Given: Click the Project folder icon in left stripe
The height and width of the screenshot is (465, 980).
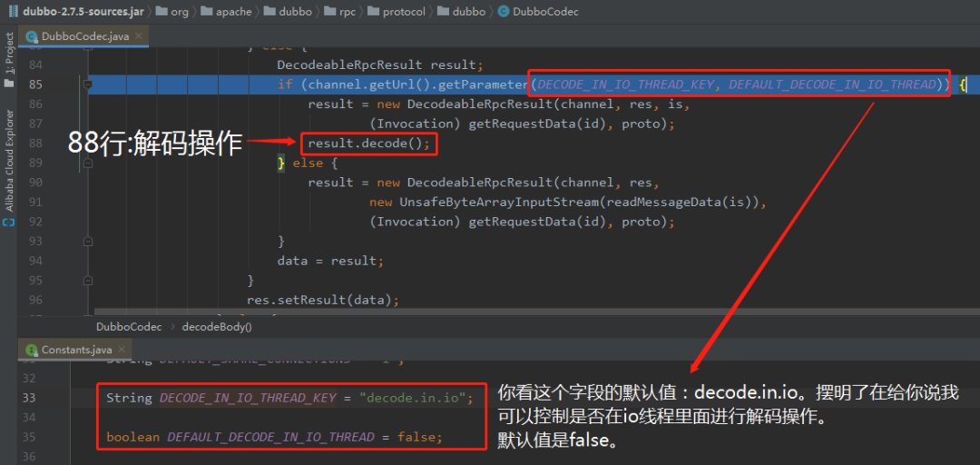Looking at the screenshot, I should click(x=9, y=84).
